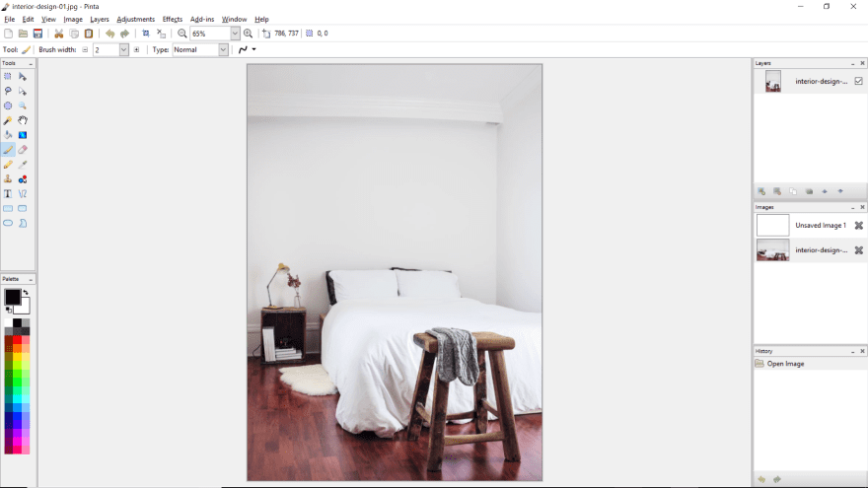Image resolution: width=868 pixels, height=488 pixels.
Task: Minimize the Layers panel
Action: [x=852, y=64]
